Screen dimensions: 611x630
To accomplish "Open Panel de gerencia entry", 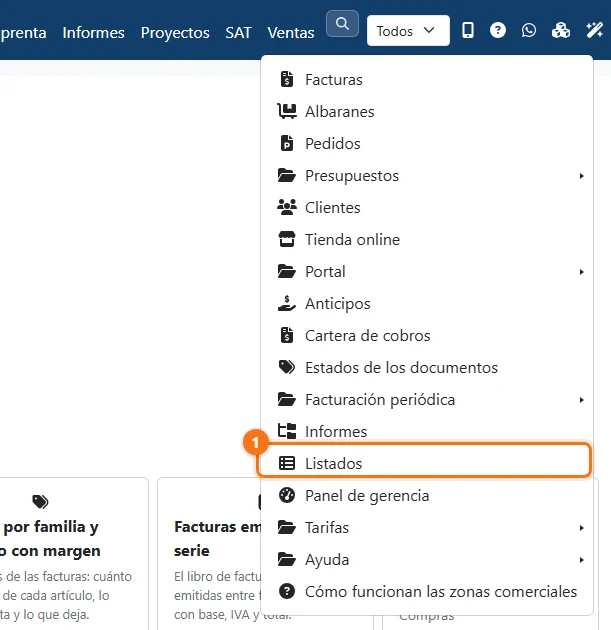I will [x=427, y=496].
